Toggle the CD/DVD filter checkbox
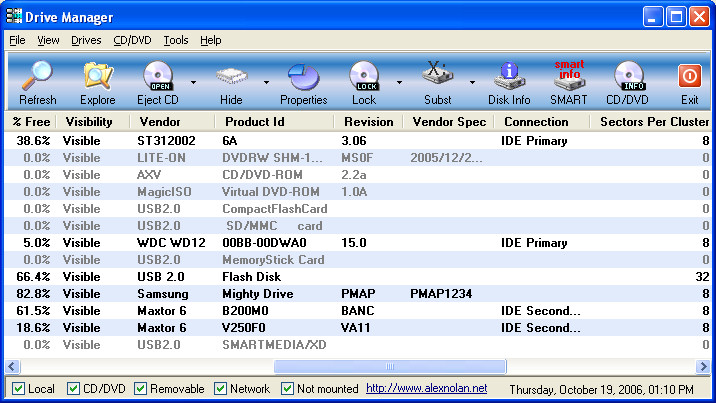 point(73,388)
